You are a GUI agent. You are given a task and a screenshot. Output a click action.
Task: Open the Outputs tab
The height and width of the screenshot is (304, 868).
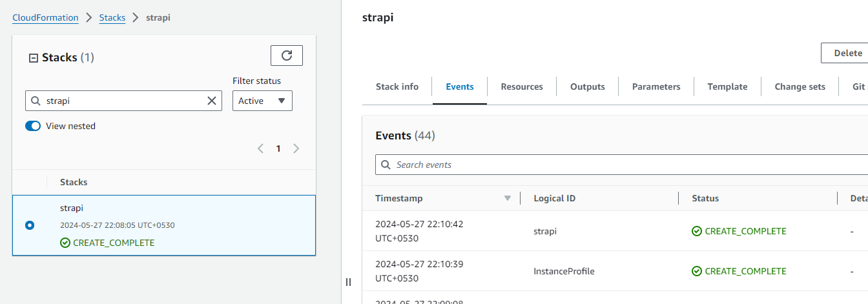coord(588,86)
